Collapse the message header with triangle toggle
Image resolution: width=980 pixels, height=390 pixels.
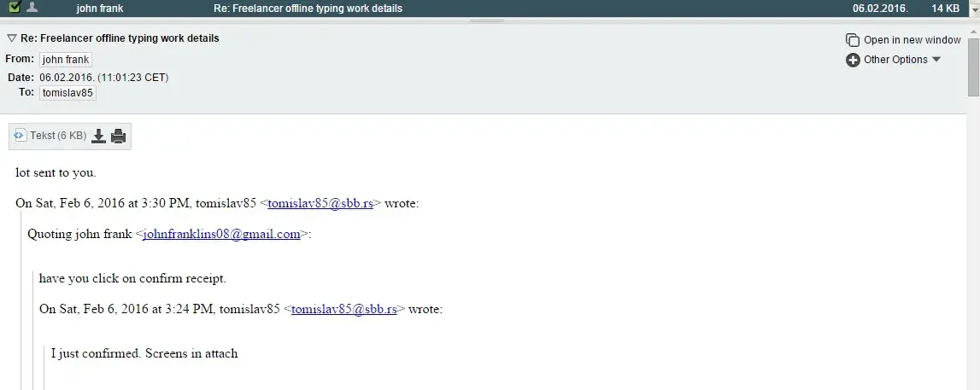pyautogui.click(x=11, y=38)
